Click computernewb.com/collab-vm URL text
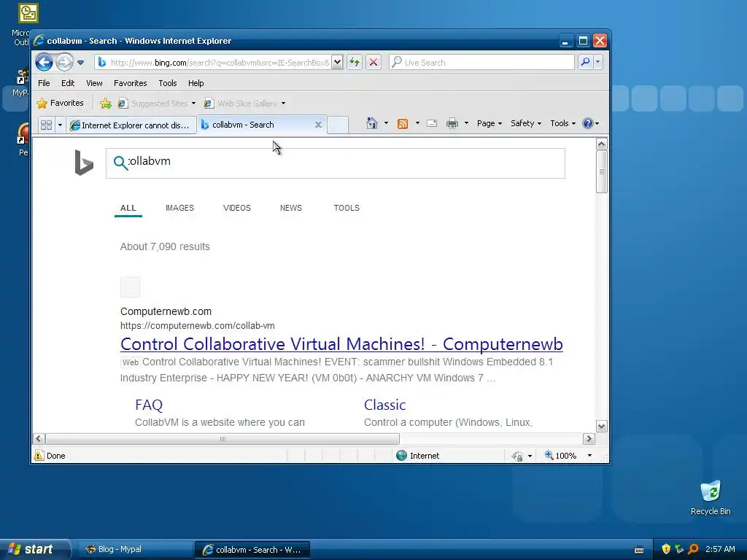Screen dimensions: 747x560 197,326
